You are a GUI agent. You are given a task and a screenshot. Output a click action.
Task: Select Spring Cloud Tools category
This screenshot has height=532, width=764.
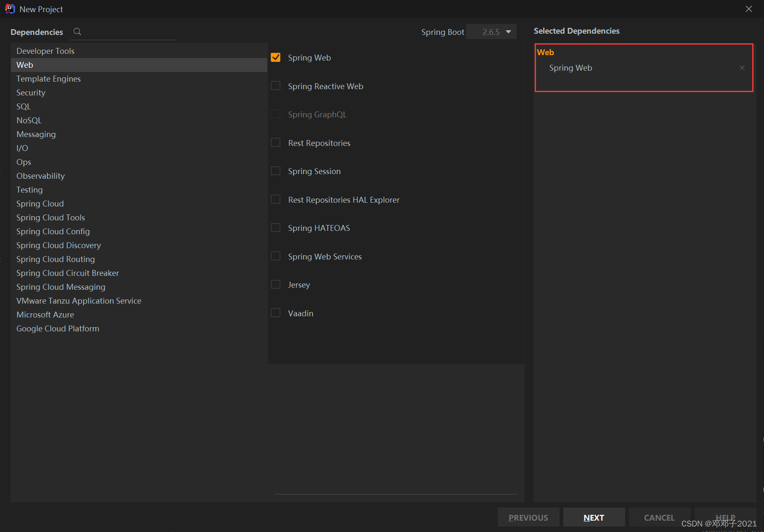pyautogui.click(x=139, y=217)
